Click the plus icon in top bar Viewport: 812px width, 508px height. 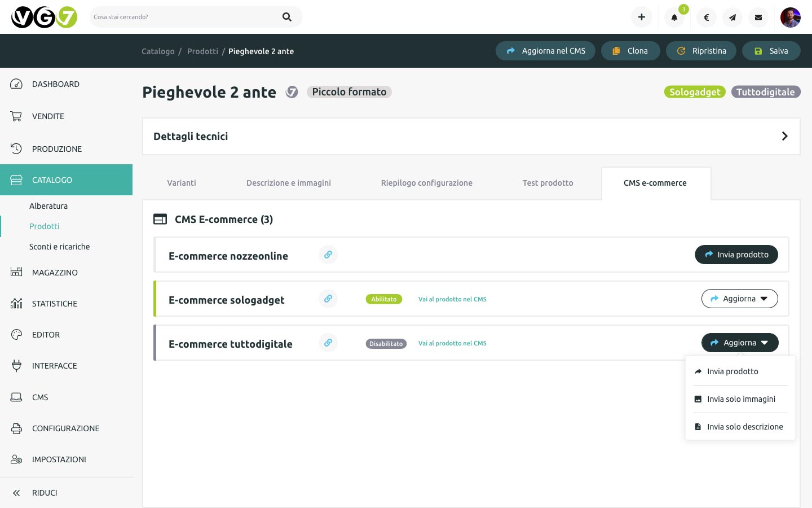click(642, 17)
